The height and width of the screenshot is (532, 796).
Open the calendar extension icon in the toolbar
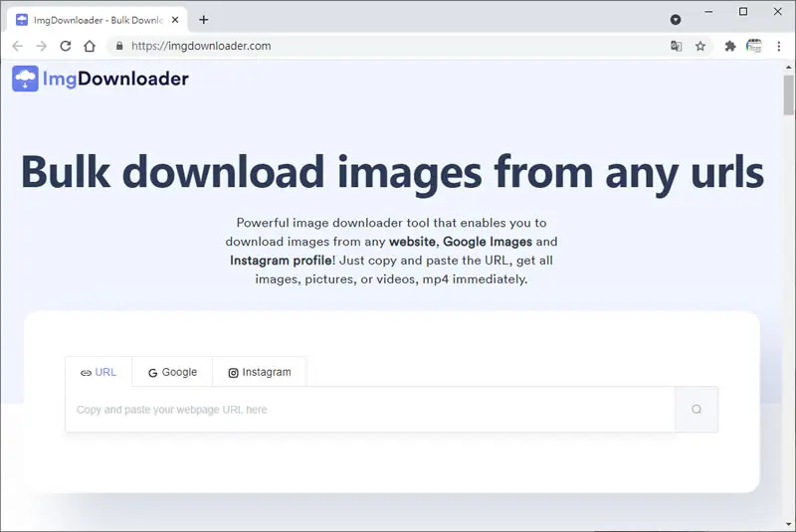click(x=754, y=46)
